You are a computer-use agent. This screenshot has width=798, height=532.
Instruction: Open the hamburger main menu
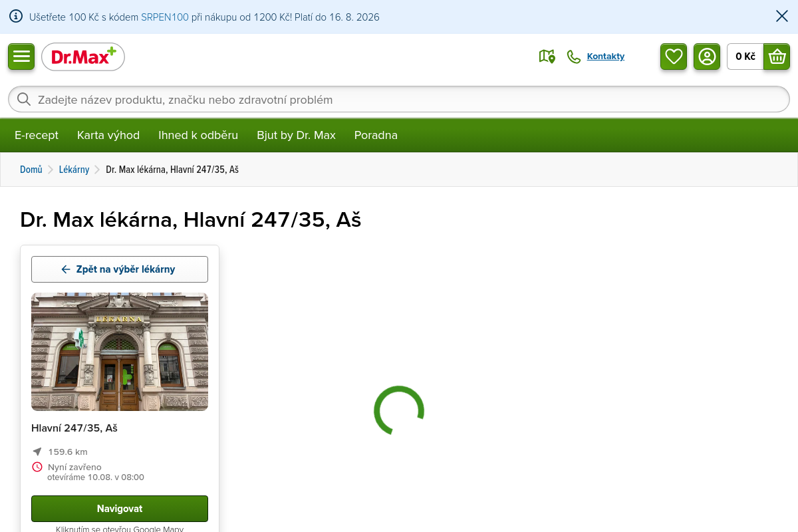coord(21,57)
